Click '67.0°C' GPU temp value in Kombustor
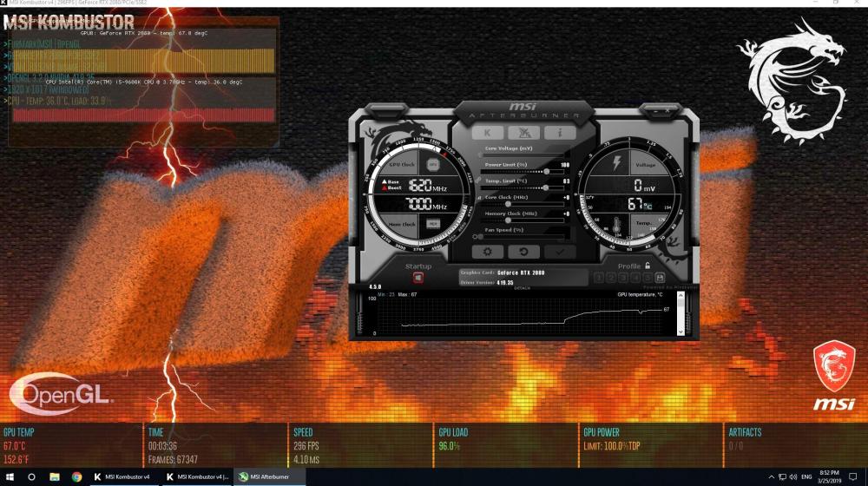Viewport: 868px width, 486px height. point(15,446)
